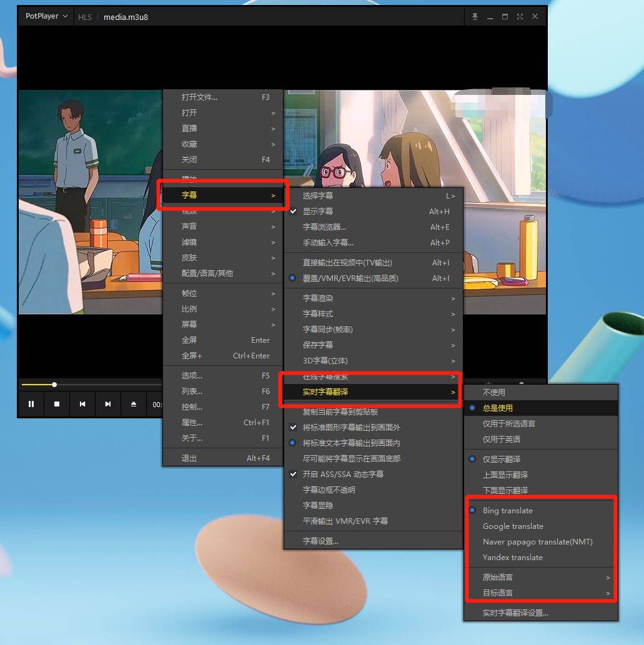Image resolution: width=644 pixels, height=645 pixels.
Task: Open the PotPlayer main menu dropdown
Action: pos(46,16)
